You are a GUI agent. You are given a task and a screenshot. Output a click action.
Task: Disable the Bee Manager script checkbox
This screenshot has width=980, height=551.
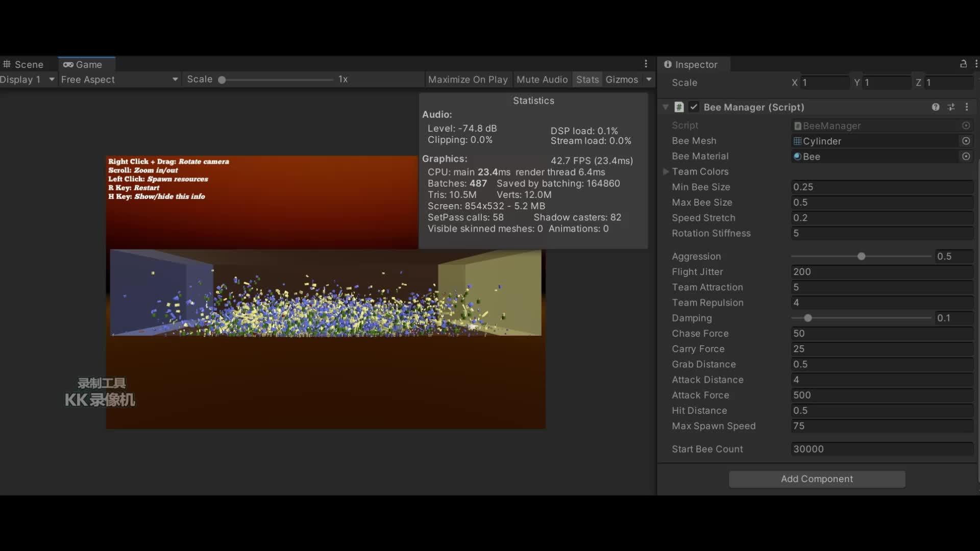tap(694, 107)
